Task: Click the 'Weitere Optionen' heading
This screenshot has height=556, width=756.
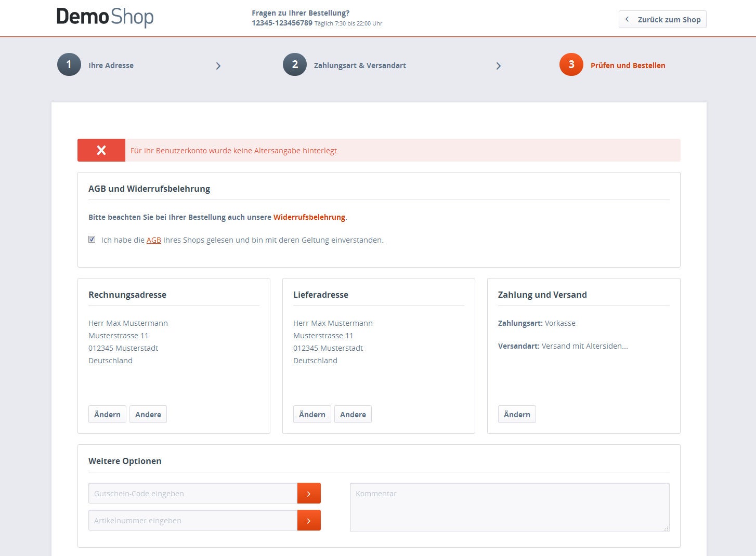Action: 125,461
